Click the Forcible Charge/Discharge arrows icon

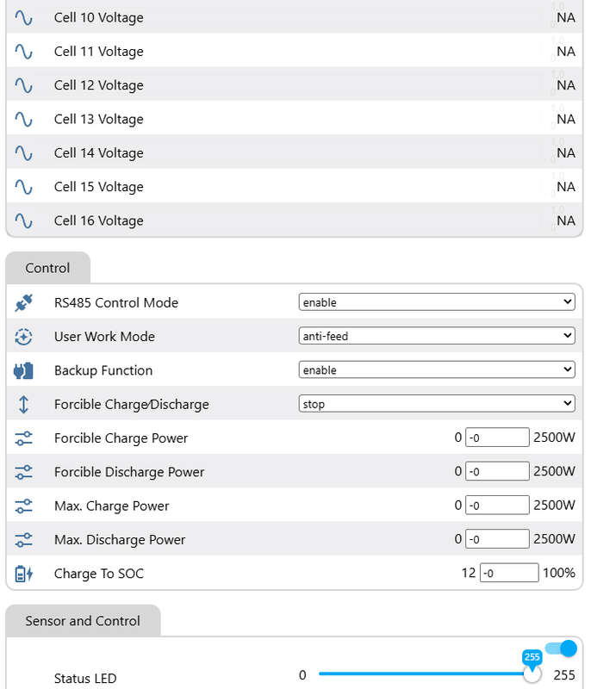coord(23,404)
